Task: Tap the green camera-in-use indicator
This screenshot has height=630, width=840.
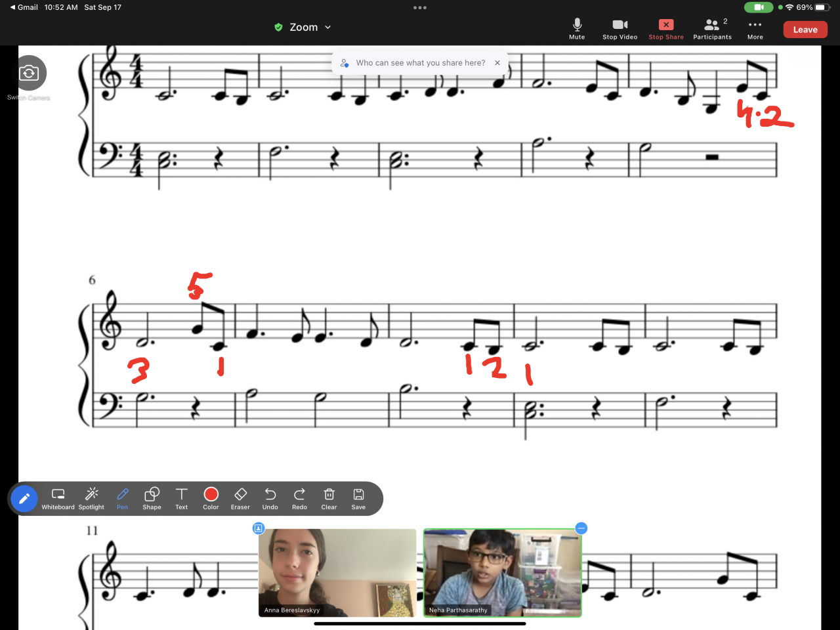Action: (759, 7)
